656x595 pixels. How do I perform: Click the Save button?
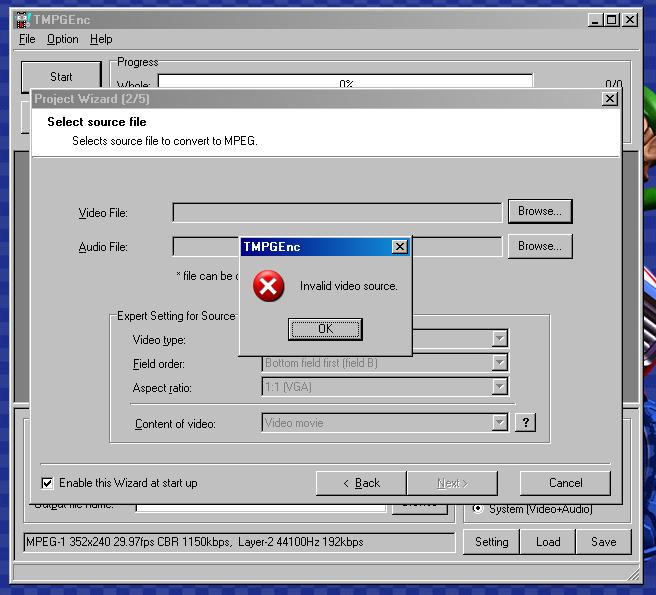(x=604, y=542)
